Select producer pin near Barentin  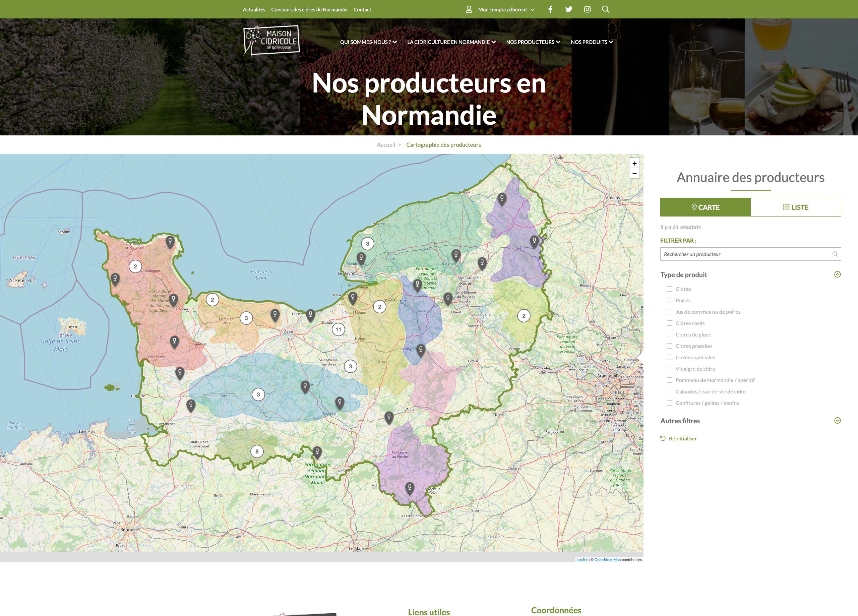tap(456, 256)
